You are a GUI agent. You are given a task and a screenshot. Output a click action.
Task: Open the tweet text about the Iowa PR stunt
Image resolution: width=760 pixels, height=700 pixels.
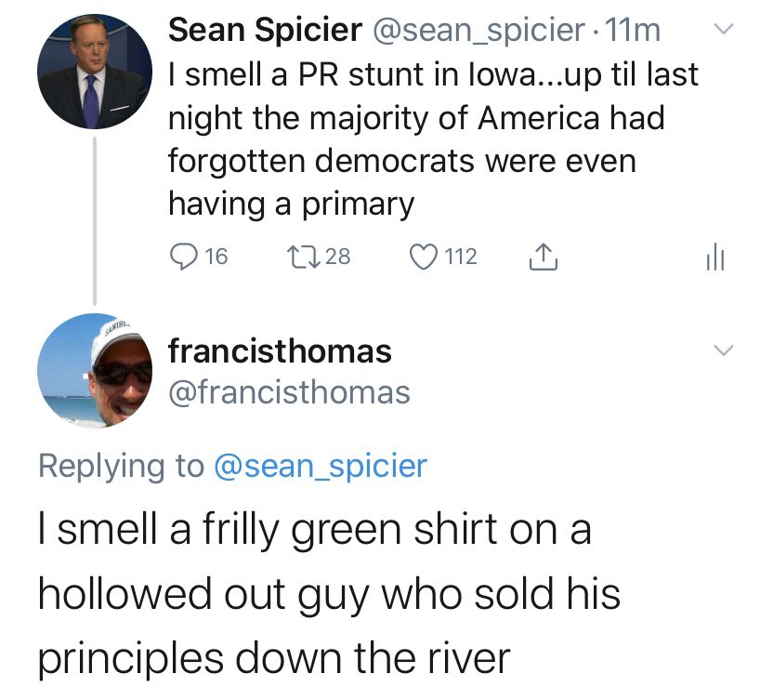point(433,139)
